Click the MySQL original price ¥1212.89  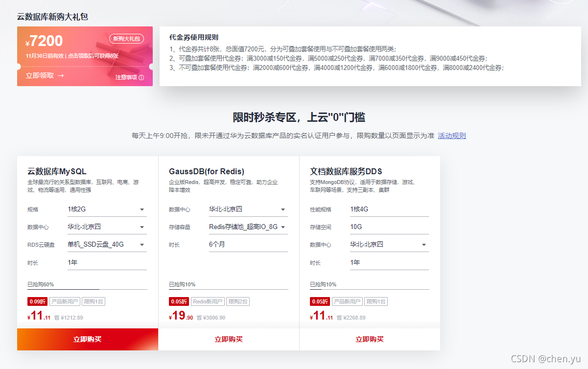pyautogui.click(x=72, y=318)
